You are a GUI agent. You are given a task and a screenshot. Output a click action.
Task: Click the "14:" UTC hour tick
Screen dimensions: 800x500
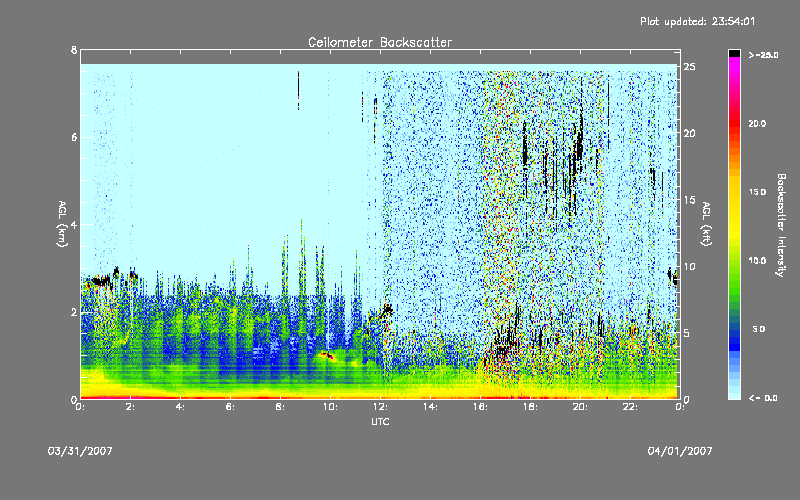430,407
